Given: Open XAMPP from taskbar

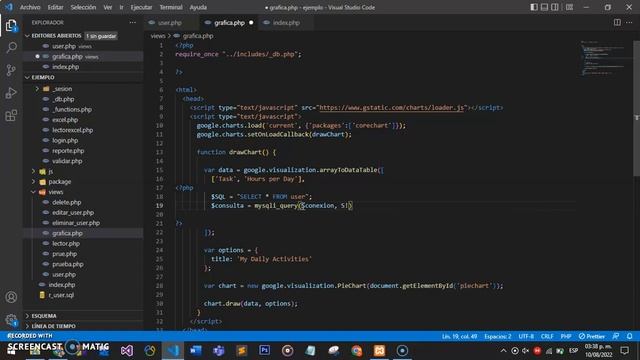Looking at the screenshot, I should pyautogui.click(x=379, y=350).
